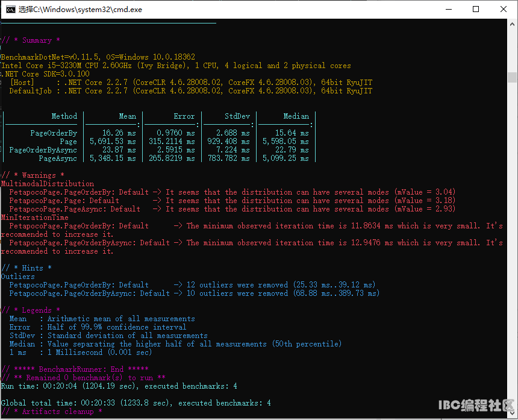
Task: Click the Warnings heading line
Action: [x=33, y=175]
